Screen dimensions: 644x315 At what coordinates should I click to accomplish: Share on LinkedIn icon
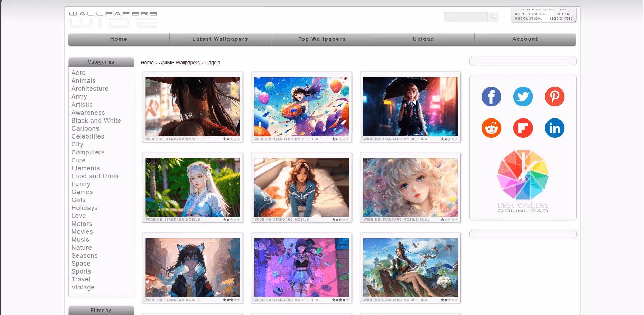tap(554, 128)
